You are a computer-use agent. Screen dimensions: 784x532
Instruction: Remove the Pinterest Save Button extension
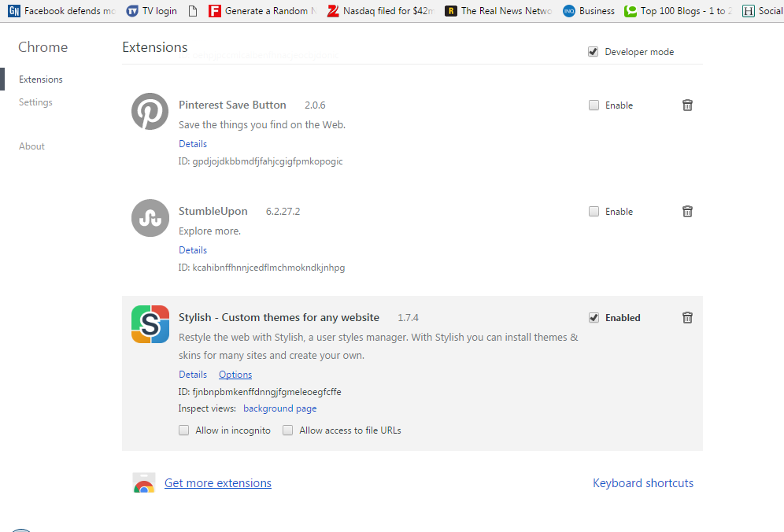687,105
